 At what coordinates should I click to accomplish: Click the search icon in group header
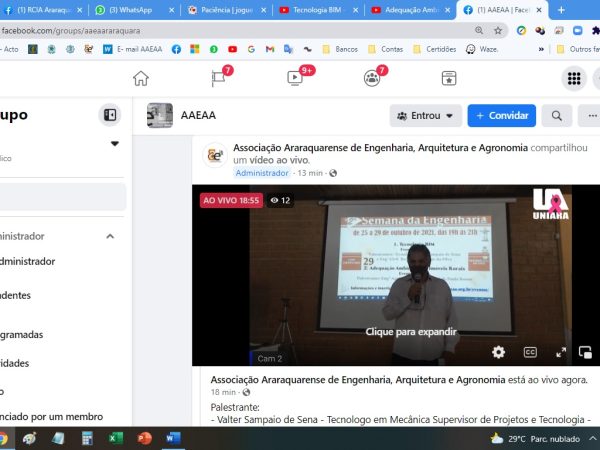tap(557, 116)
